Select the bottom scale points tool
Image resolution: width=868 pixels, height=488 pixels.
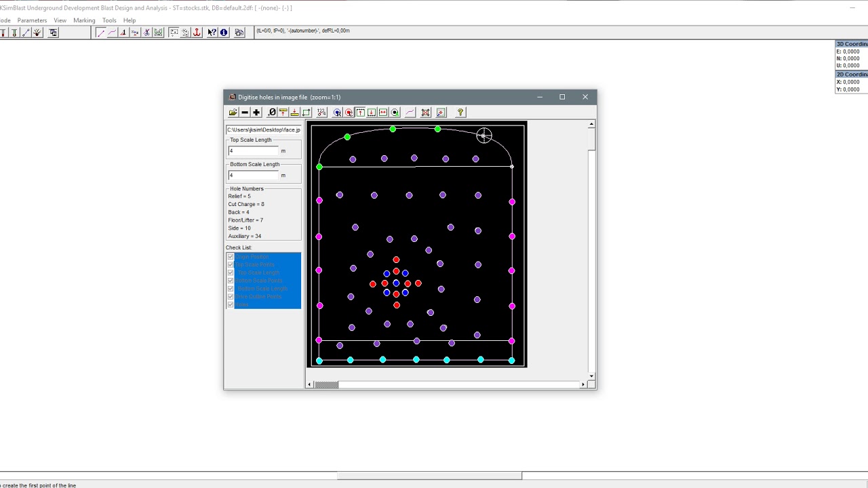(294, 113)
